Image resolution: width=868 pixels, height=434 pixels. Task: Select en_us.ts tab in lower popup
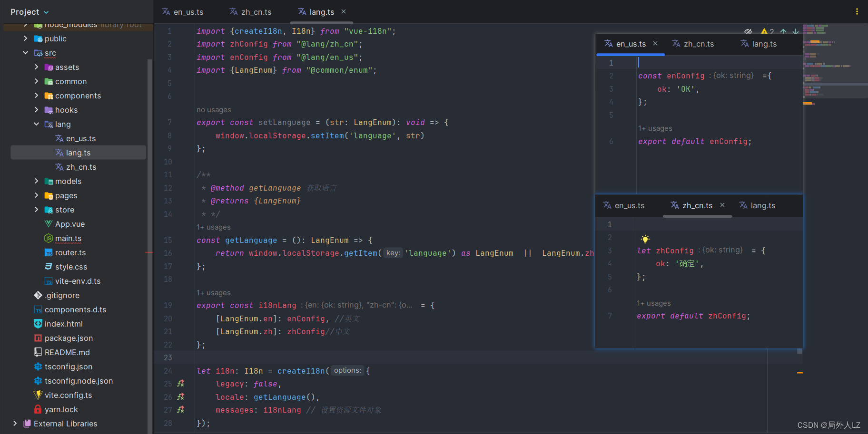623,205
